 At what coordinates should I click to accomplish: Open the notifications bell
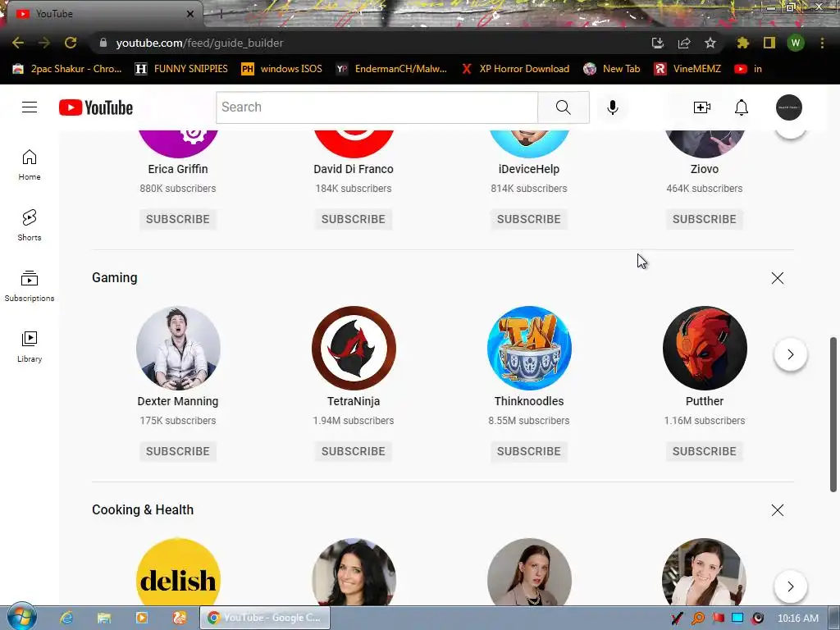(742, 107)
